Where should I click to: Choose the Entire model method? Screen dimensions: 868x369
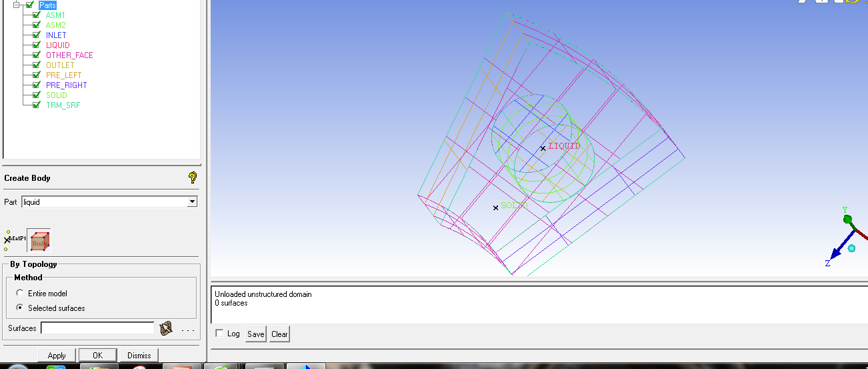click(x=20, y=294)
